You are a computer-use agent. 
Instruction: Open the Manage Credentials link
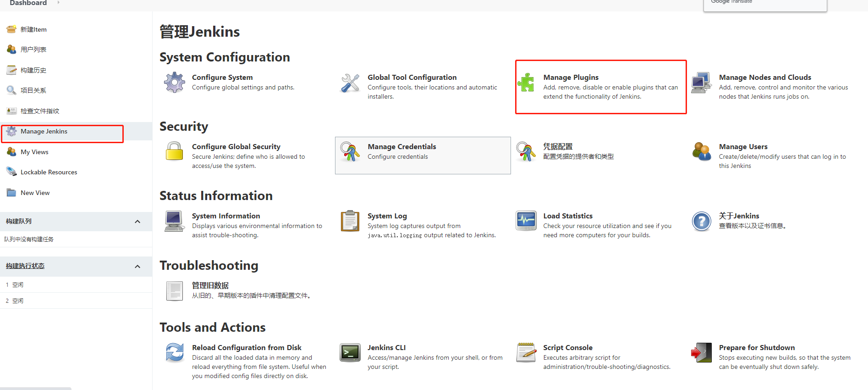(402, 146)
